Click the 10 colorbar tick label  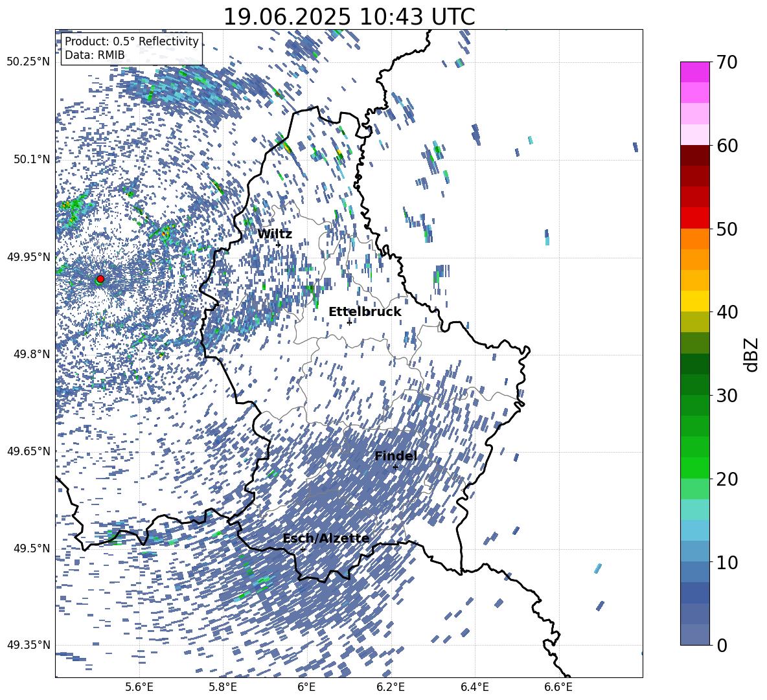tap(727, 562)
